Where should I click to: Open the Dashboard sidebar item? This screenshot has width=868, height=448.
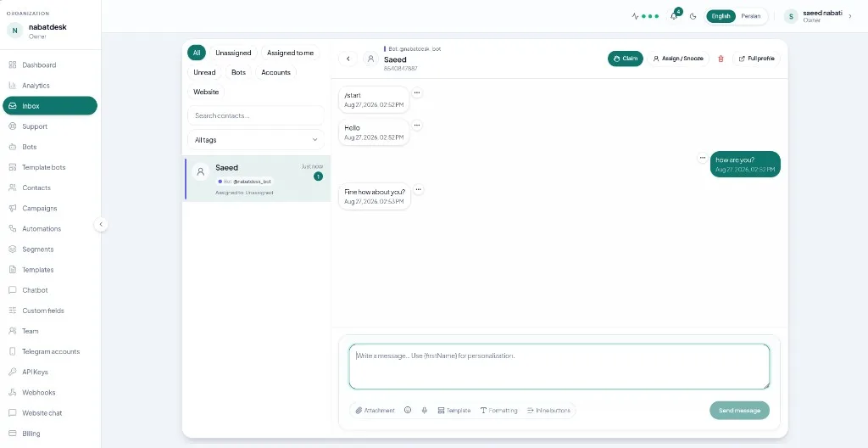(50, 64)
